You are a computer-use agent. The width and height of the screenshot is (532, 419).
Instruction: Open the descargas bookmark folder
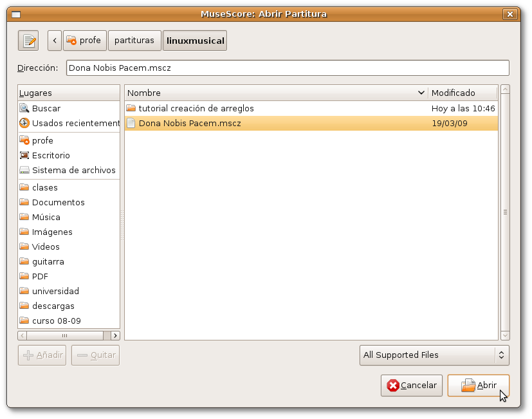coord(69,306)
